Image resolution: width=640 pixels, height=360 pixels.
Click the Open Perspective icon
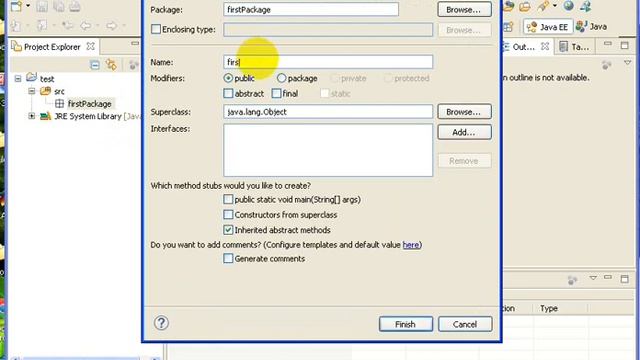tap(508, 27)
